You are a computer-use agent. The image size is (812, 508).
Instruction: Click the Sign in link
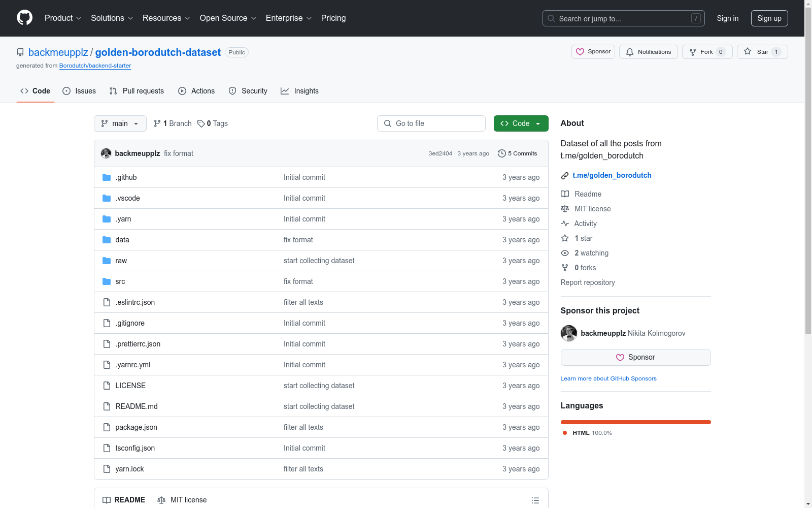(728, 18)
